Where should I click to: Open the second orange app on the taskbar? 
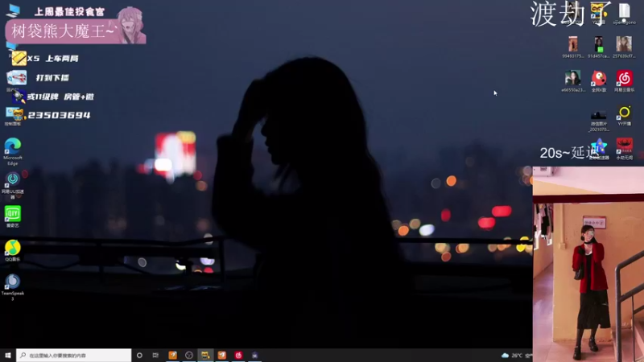222,355
